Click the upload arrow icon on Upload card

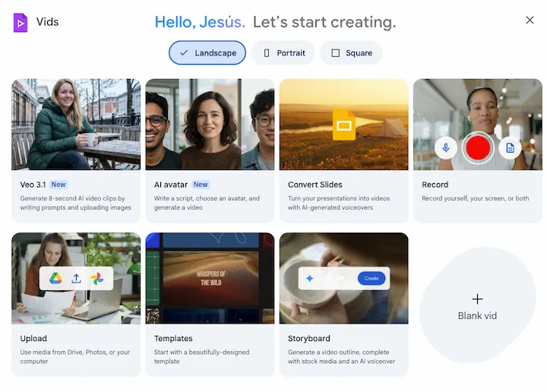pos(76,278)
